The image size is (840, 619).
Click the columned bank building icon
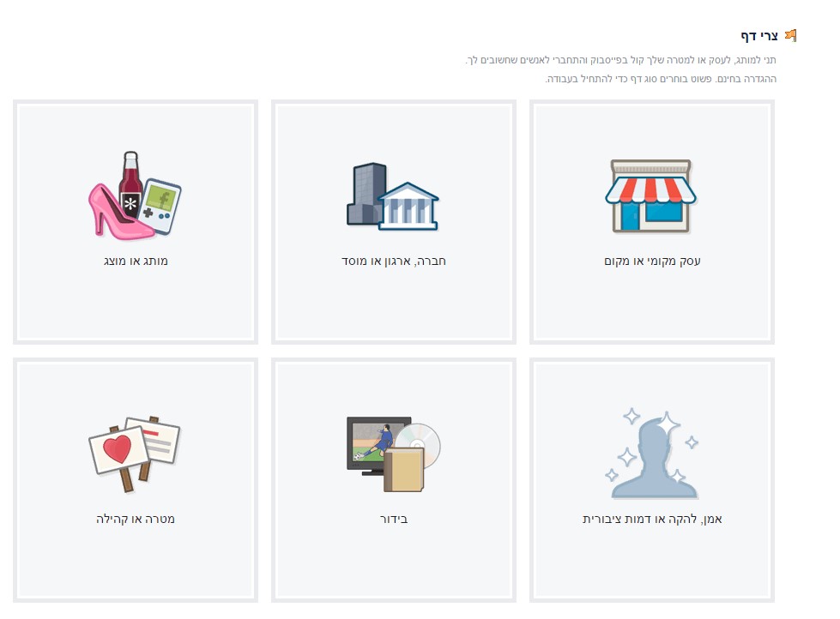click(x=408, y=207)
